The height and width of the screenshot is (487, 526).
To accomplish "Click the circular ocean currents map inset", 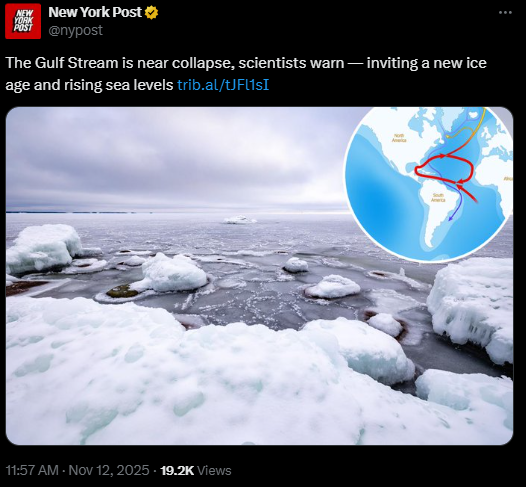I will pos(429,184).
